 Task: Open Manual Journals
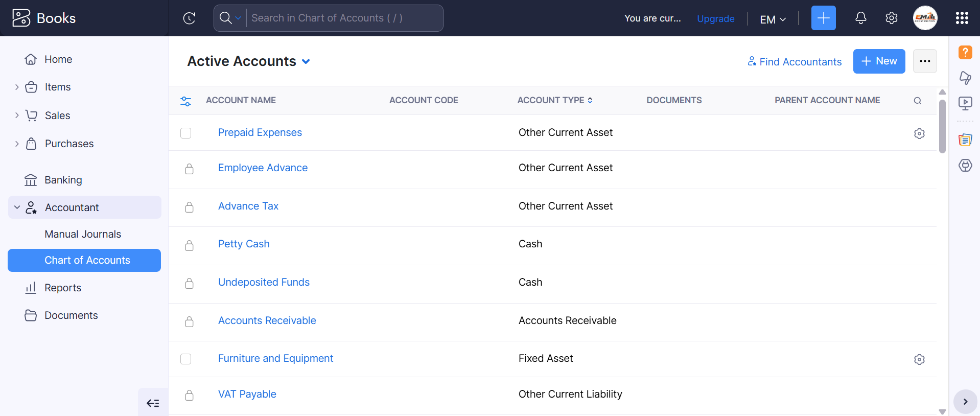pos(83,234)
